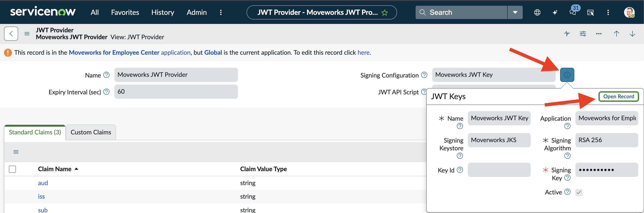
Task: Go to previous record with up arrow
Action: (x=617, y=33)
